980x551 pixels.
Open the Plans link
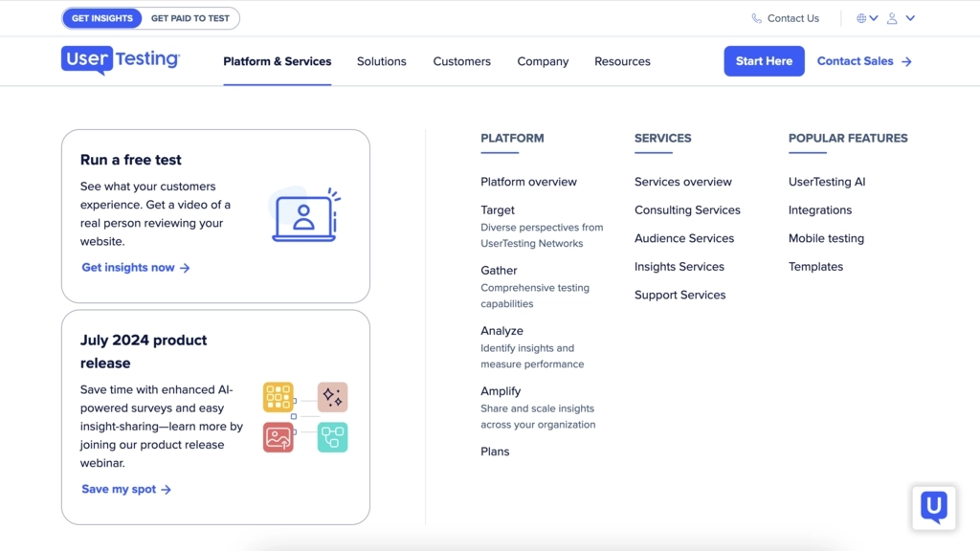(x=495, y=452)
